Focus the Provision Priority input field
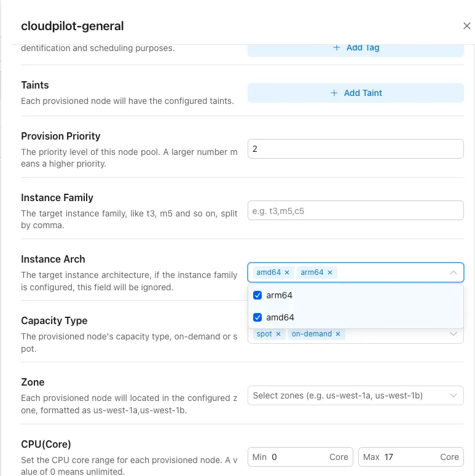Image resolution: width=475 pixels, height=476 pixels. point(355,149)
